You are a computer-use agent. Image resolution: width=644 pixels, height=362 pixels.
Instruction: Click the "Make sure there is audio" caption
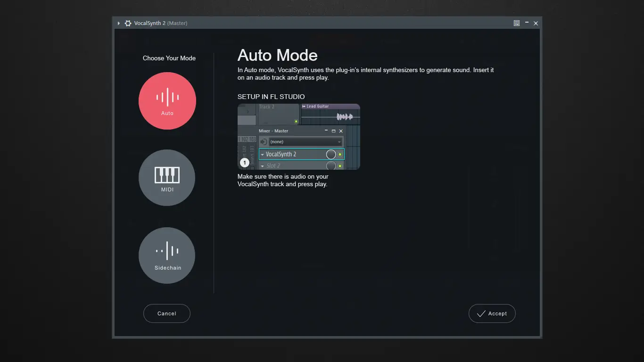(283, 180)
